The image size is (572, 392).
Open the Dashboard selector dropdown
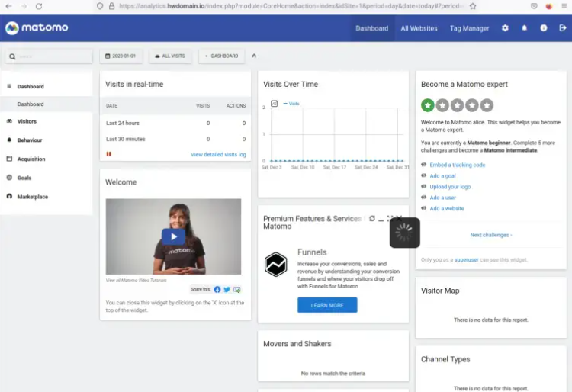[x=221, y=56]
